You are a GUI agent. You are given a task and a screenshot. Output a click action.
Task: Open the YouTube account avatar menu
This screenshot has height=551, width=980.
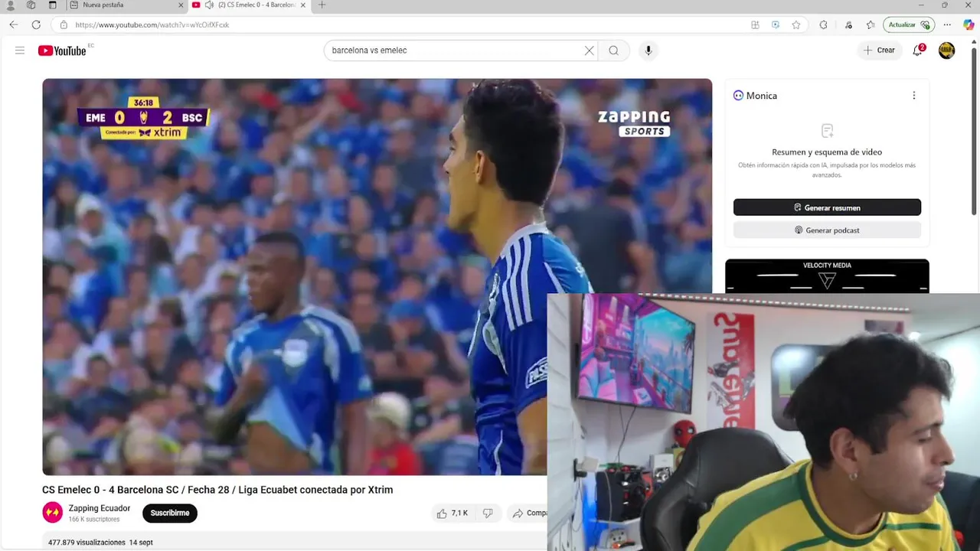[947, 51]
